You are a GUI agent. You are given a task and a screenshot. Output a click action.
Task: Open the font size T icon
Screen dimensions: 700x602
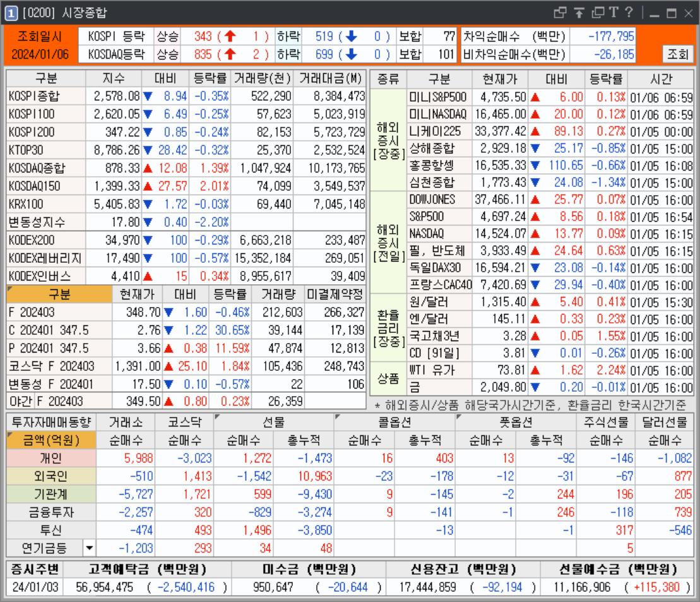pyautogui.click(x=614, y=13)
